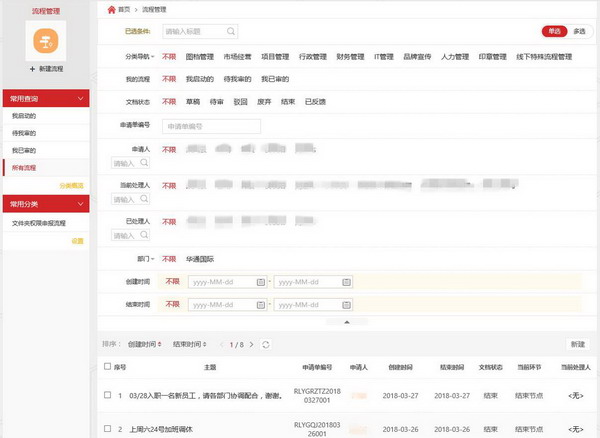Open calendar picker for creation start date

click(261, 282)
